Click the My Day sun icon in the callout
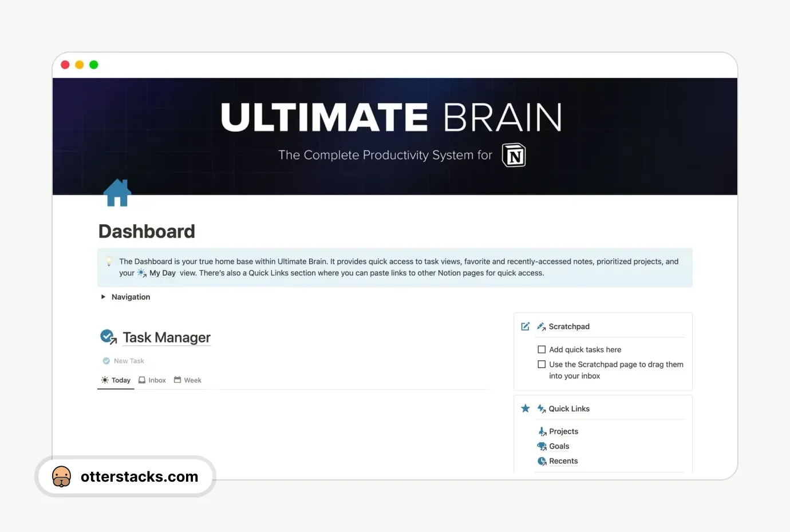Image resolution: width=790 pixels, height=532 pixels. coord(142,273)
